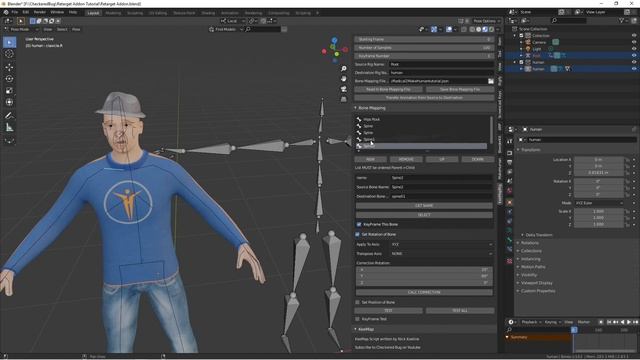Select the Rotate tool in viewport toolbar
The height and width of the screenshot is (360, 640).
coord(9,79)
